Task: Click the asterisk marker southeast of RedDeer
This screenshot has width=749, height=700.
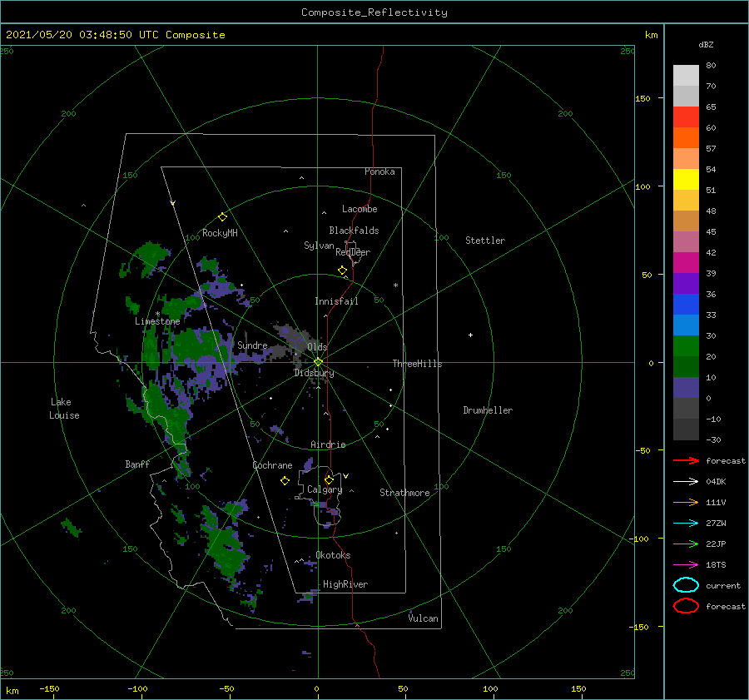Action: point(395,285)
